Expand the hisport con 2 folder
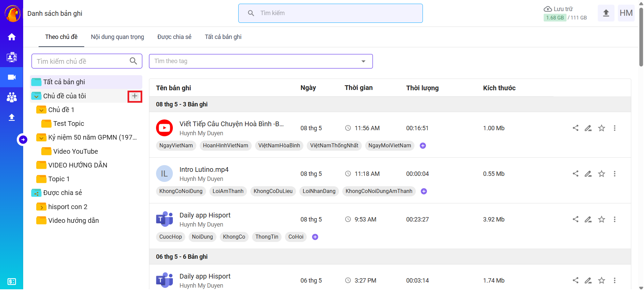 point(41,207)
